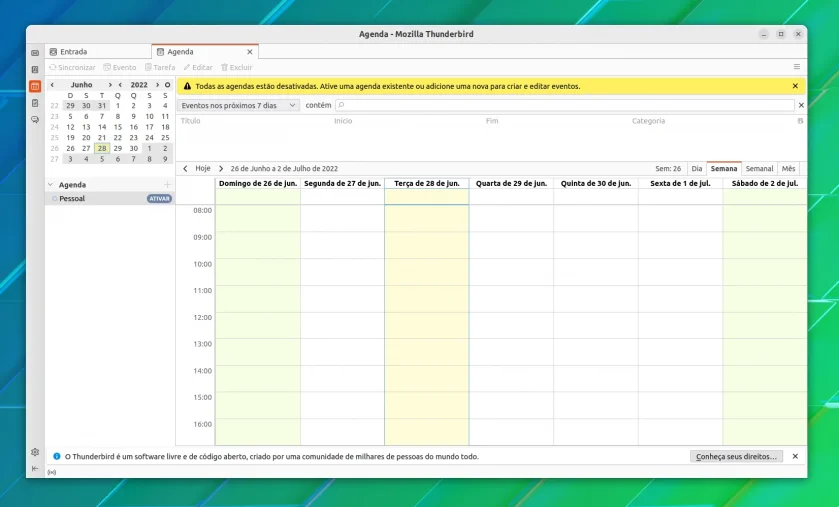The width and height of the screenshot is (840, 507).
Task: Click the 'Domingo de 26 de jun.' header
Action: [258, 183]
